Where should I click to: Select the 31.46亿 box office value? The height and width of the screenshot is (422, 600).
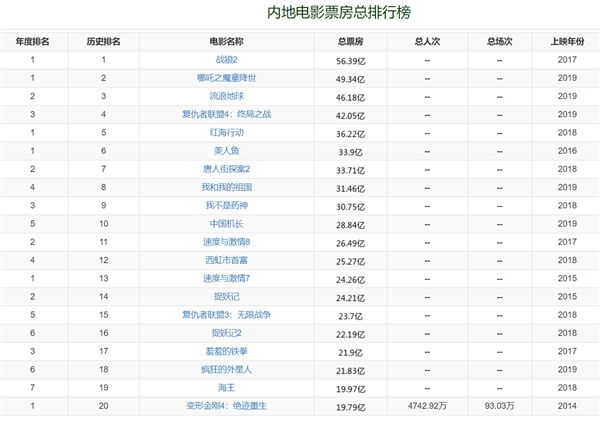pyautogui.click(x=351, y=189)
